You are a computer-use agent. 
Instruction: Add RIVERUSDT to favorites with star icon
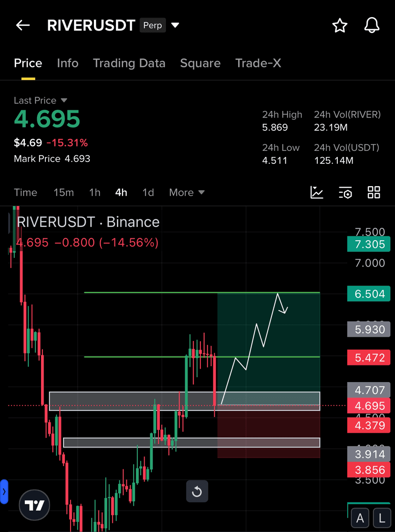click(x=340, y=25)
